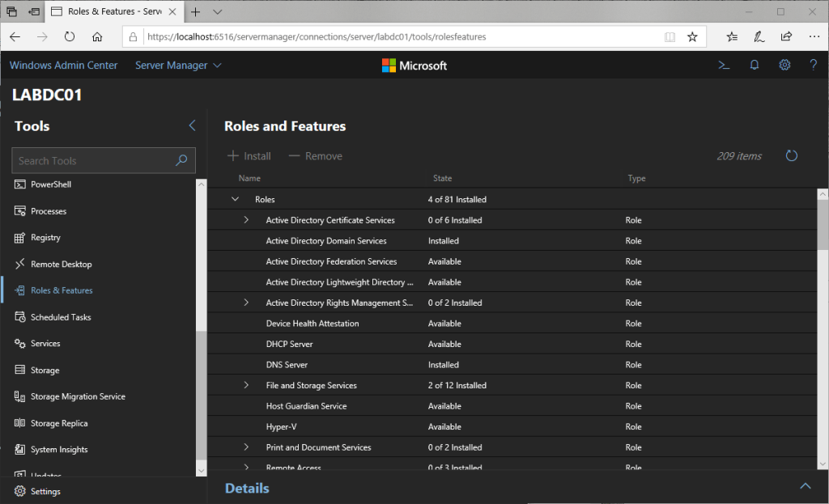
Task: Click the help question mark icon
Action: click(x=814, y=66)
